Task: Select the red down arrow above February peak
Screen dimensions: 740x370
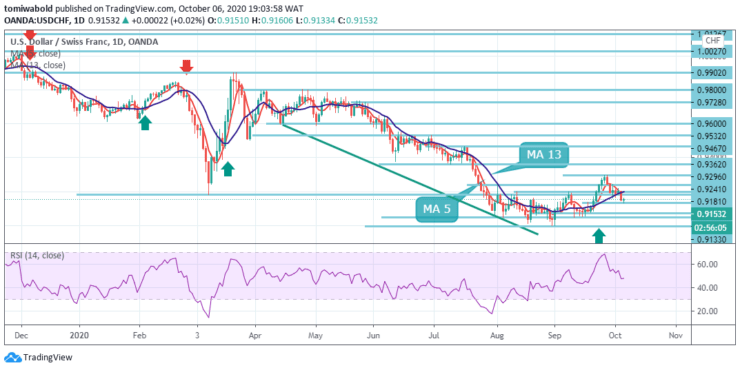Action: (x=187, y=67)
